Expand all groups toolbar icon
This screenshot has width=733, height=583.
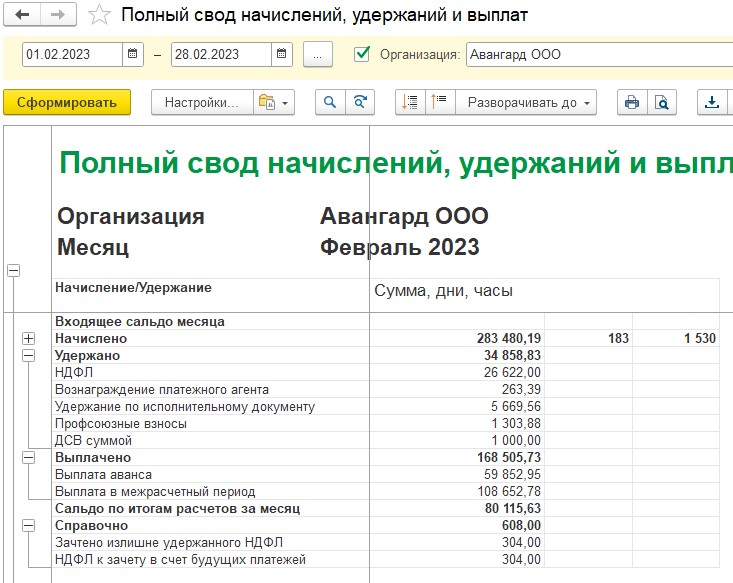coord(410,102)
